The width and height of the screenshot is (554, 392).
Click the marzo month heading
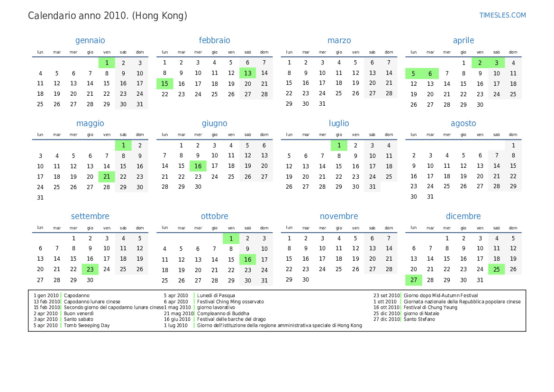(339, 41)
